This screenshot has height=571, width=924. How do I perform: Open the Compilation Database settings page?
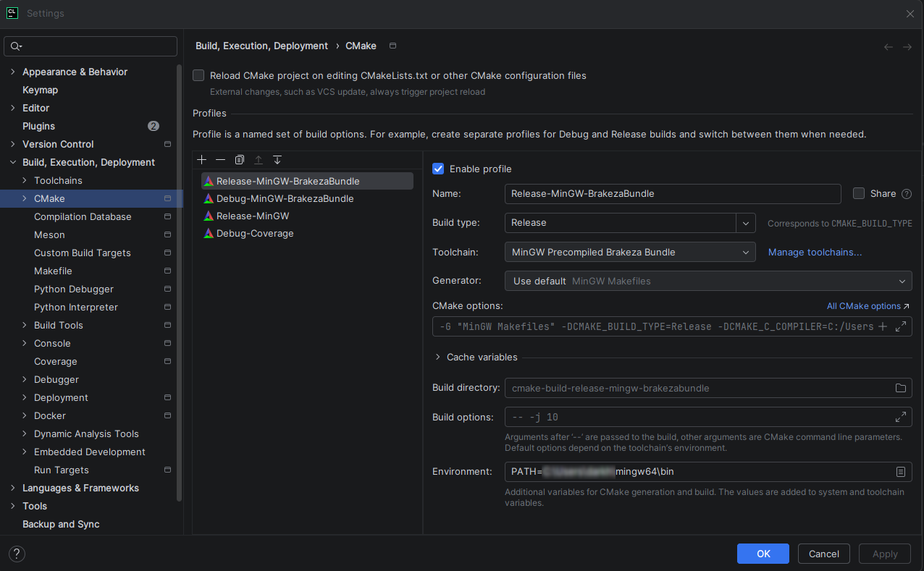tap(83, 216)
